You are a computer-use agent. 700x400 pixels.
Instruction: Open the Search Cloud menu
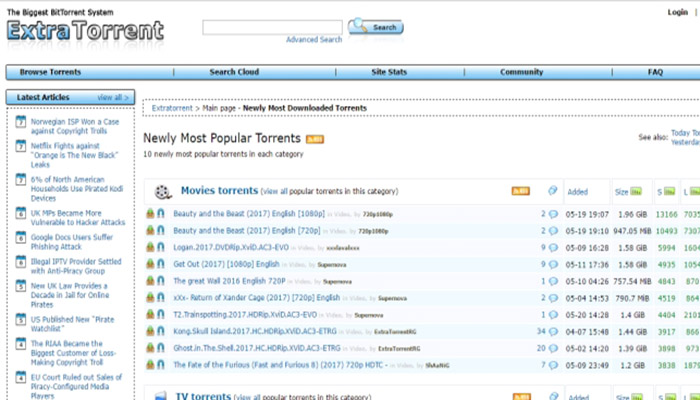[234, 72]
